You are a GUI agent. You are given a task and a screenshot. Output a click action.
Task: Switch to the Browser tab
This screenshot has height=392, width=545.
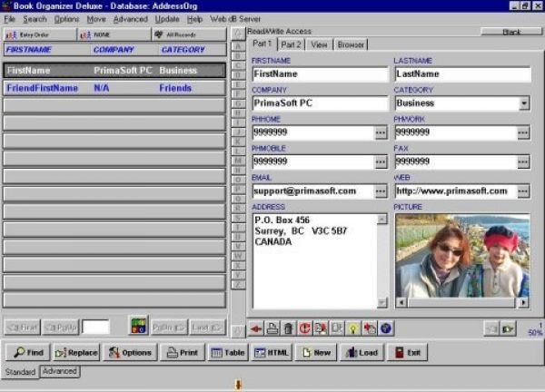tap(351, 44)
